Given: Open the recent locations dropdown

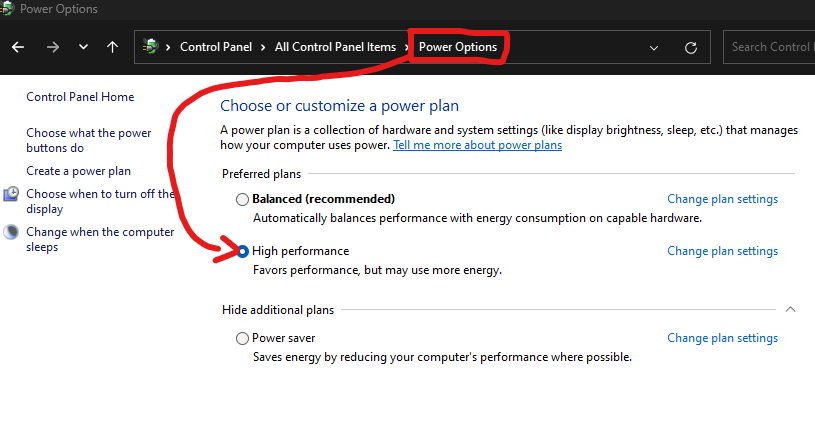Looking at the screenshot, I should (x=83, y=47).
